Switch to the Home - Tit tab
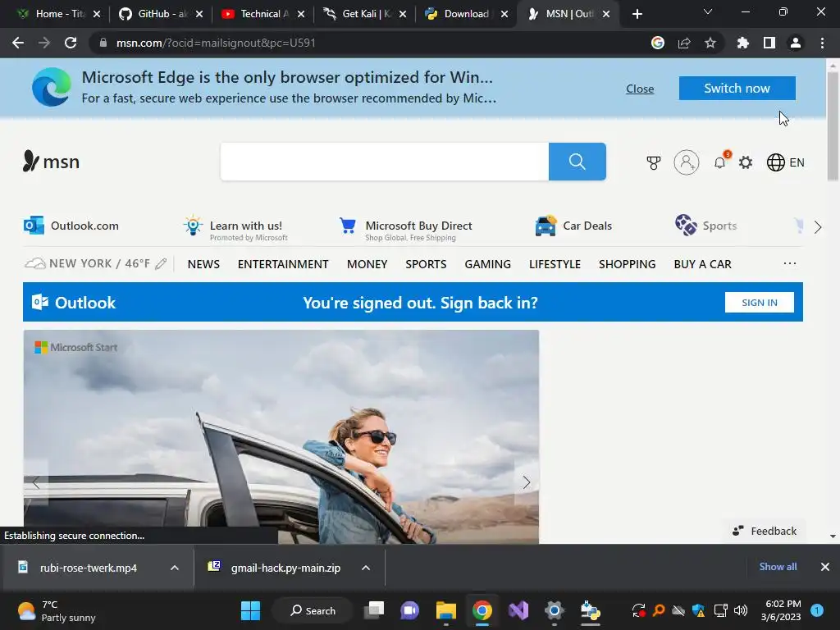The height and width of the screenshot is (630, 840). (59, 14)
